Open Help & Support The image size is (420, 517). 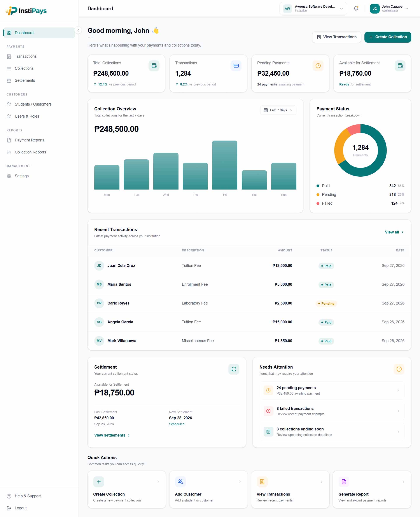[39, 496]
